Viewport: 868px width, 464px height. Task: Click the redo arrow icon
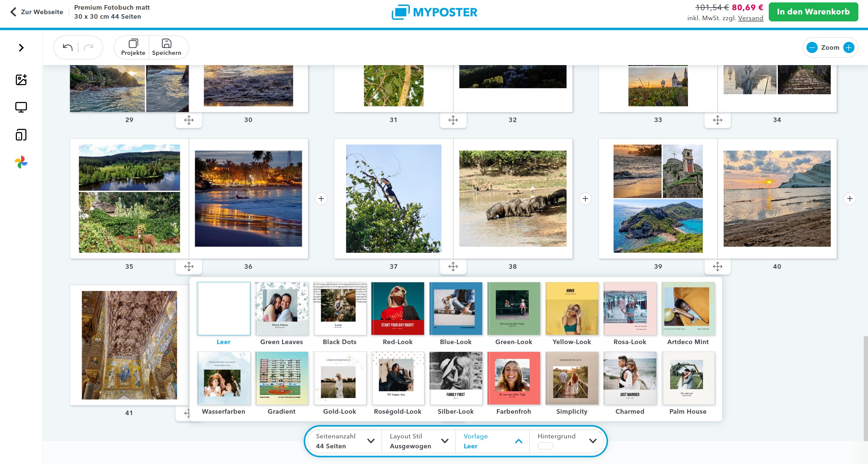(x=89, y=48)
